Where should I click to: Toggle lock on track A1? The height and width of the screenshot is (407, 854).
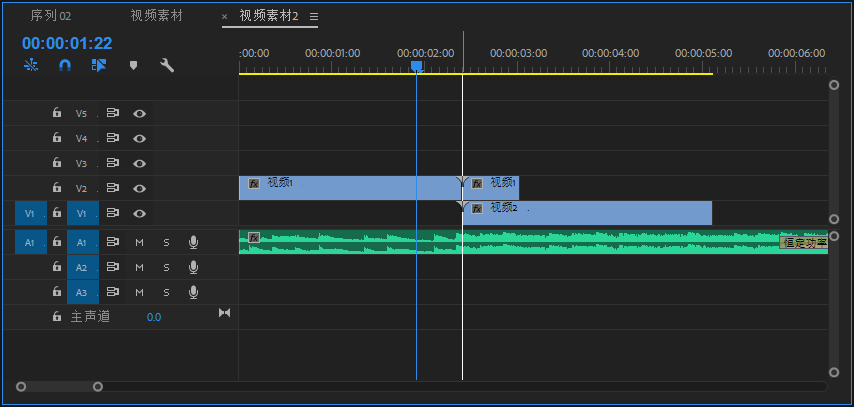(57, 242)
